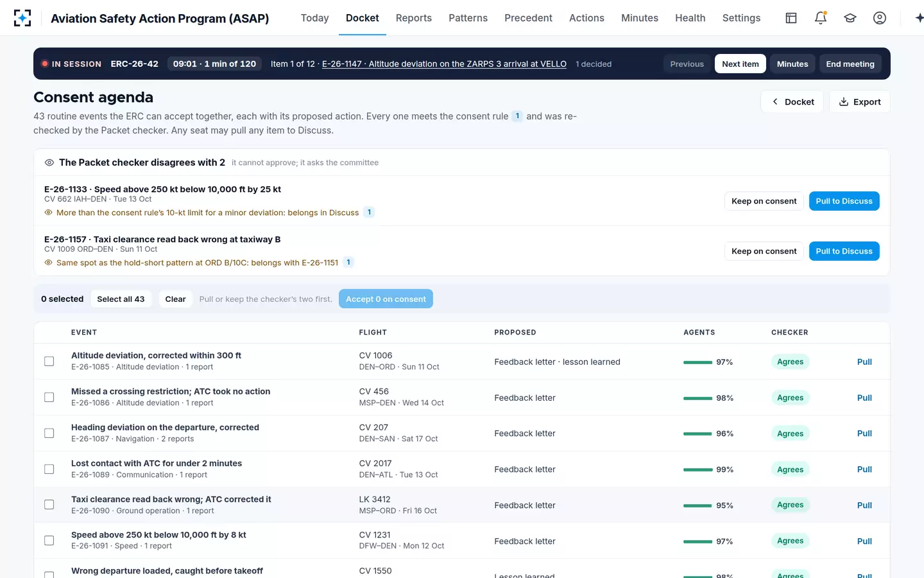Click the Agrees badge on CV 207 row
Viewport: 924px width, 578px height.
coord(790,433)
